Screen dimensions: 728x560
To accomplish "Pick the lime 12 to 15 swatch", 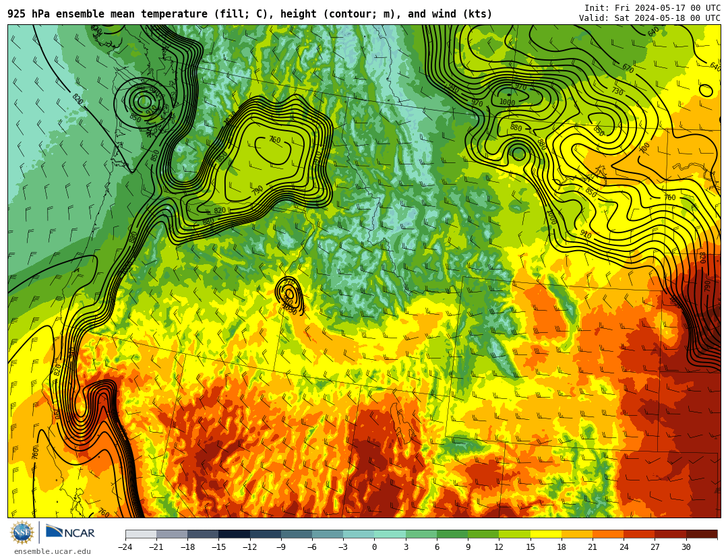I will coord(514,534).
